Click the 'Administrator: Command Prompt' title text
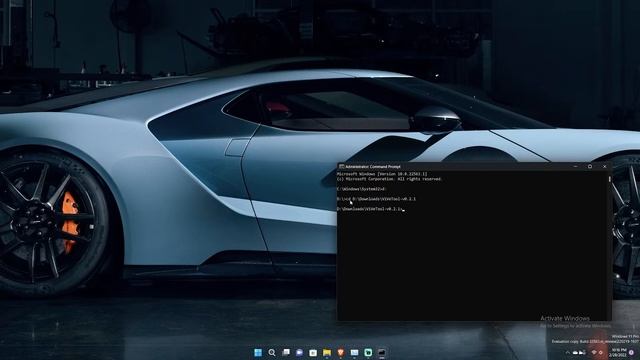Viewport: 640px width, 360px height. click(373, 167)
